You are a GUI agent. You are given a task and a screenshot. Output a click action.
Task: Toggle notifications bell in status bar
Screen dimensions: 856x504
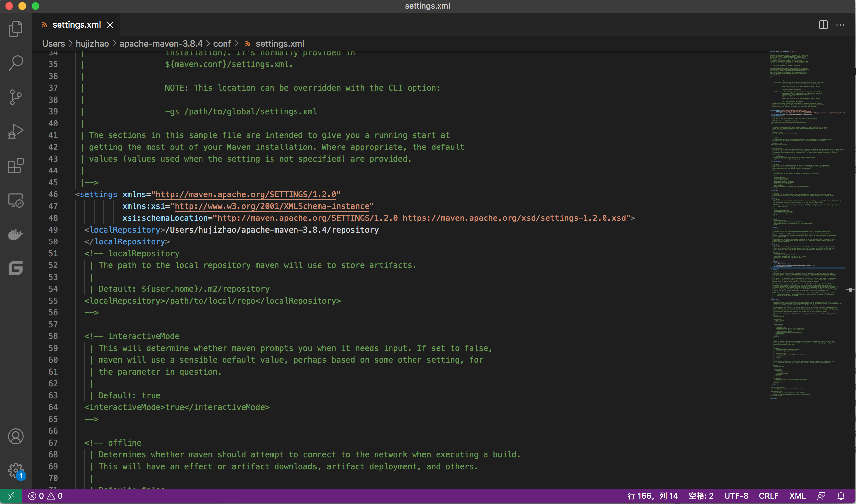pos(841,496)
